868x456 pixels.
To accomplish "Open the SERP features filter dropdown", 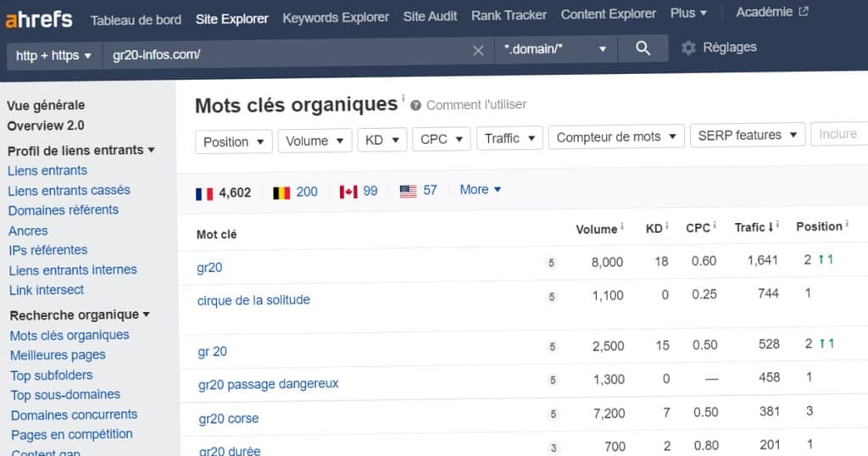I will coord(748,135).
